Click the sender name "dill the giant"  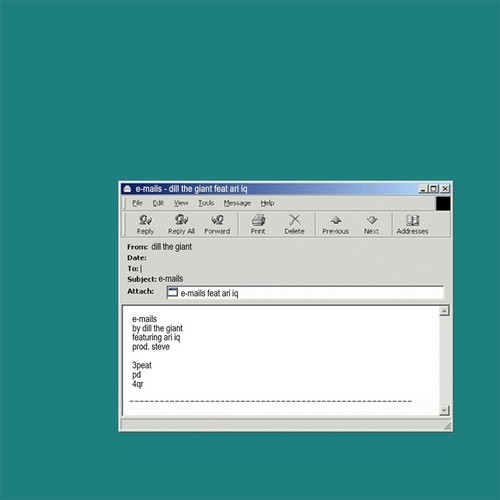click(172, 247)
